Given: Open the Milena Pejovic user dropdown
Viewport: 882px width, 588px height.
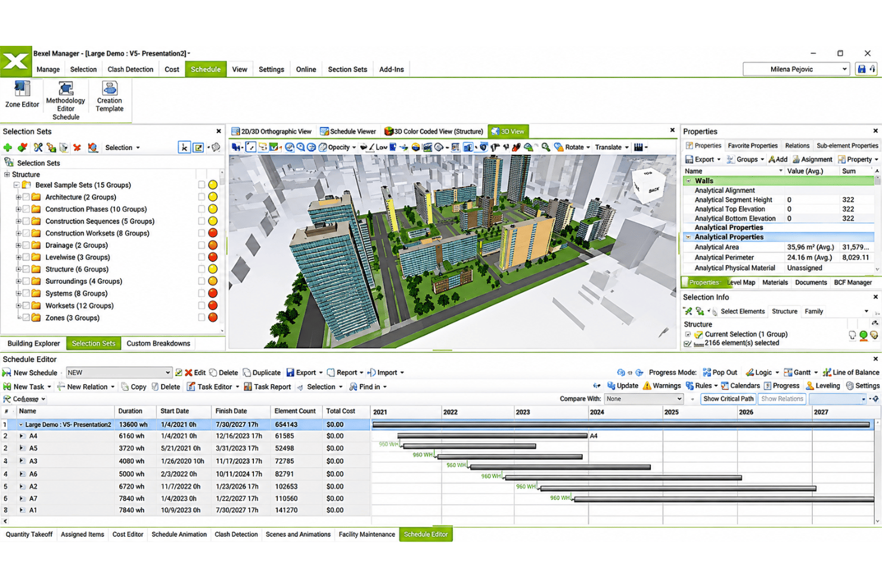Looking at the screenshot, I should coord(796,69).
